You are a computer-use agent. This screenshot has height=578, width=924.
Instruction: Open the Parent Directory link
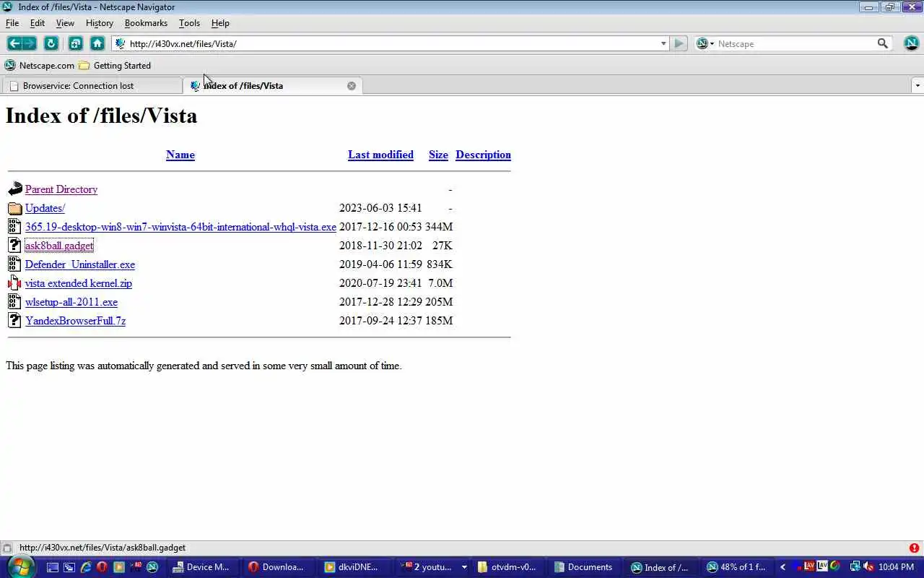click(x=61, y=189)
